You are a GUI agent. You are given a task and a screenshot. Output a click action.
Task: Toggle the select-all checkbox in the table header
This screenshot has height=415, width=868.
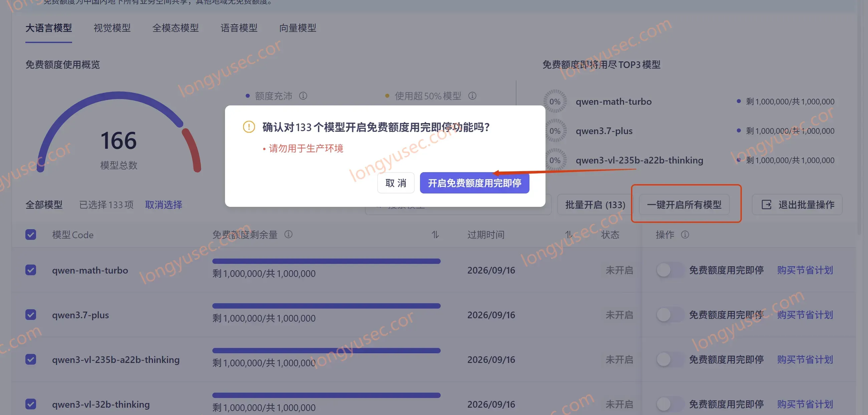pyautogui.click(x=31, y=234)
